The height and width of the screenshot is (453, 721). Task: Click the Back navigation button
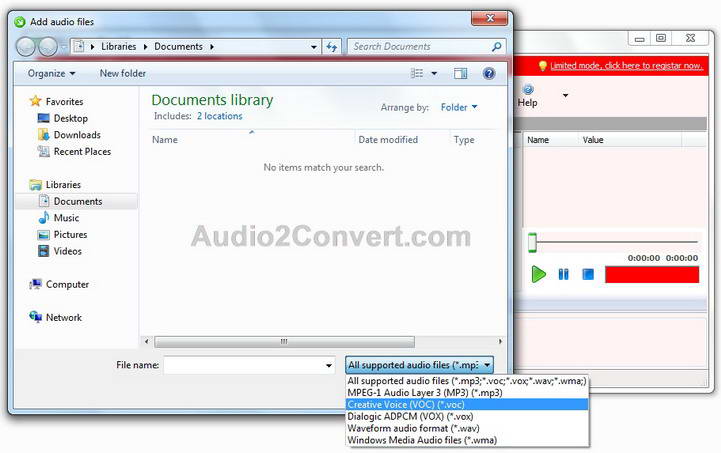tap(26, 46)
